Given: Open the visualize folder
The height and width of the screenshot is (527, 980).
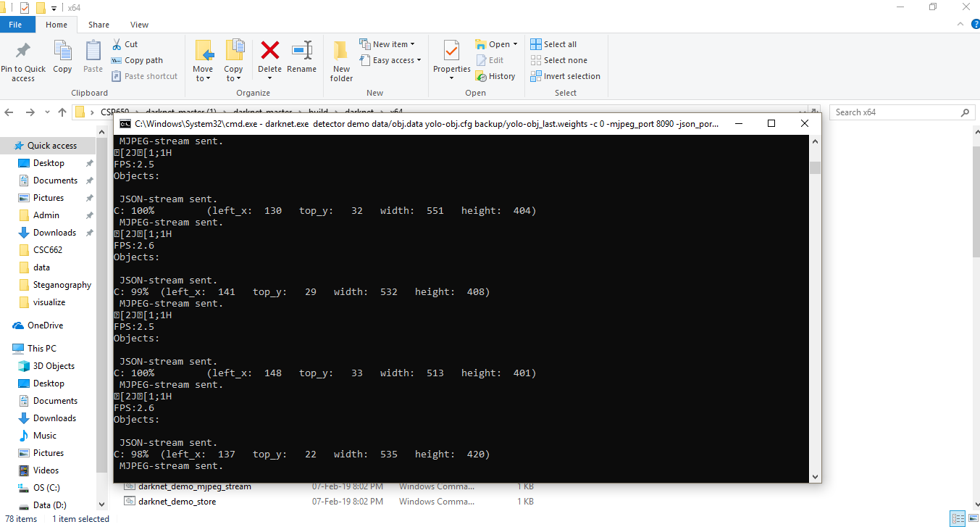Looking at the screenshot, I should (x=49, y=302).
